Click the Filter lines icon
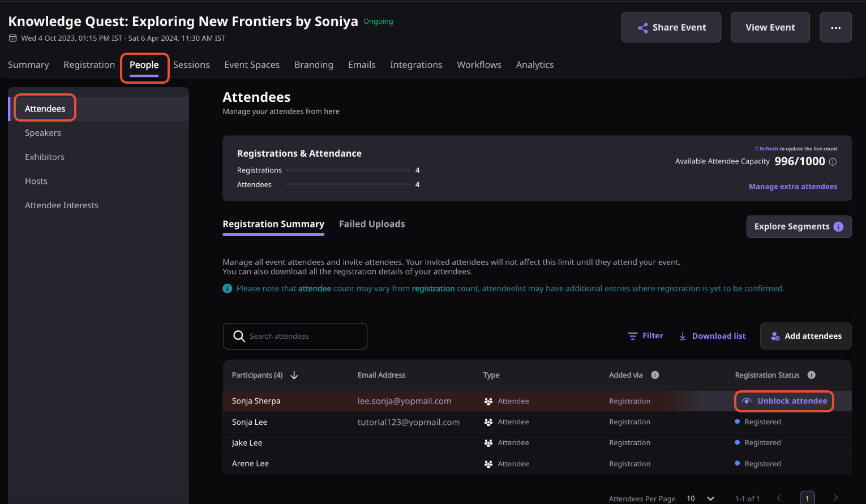Image resolution: width=866 pixels, height=504 pixels. [633, 336]
